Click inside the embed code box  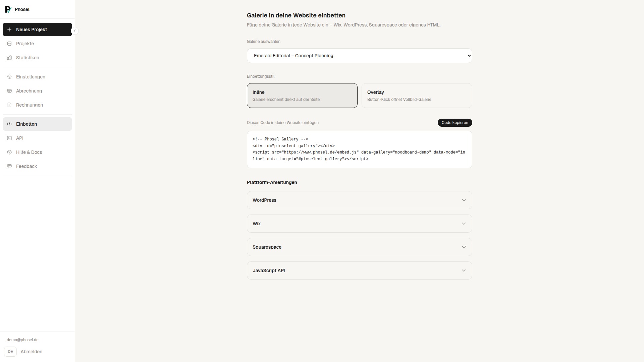(359, 149)
